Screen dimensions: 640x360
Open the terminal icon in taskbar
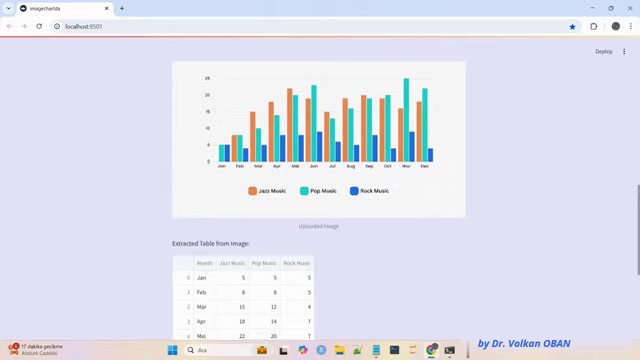[449, 350]
